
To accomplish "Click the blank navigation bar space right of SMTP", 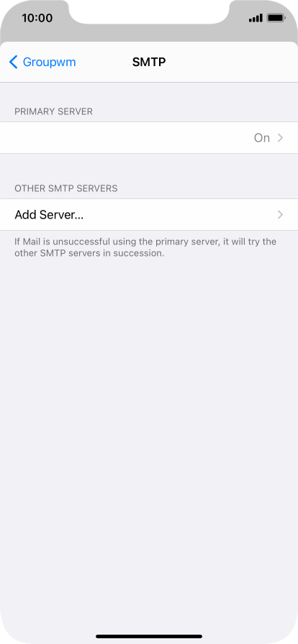I will click(x=230, y=62).
